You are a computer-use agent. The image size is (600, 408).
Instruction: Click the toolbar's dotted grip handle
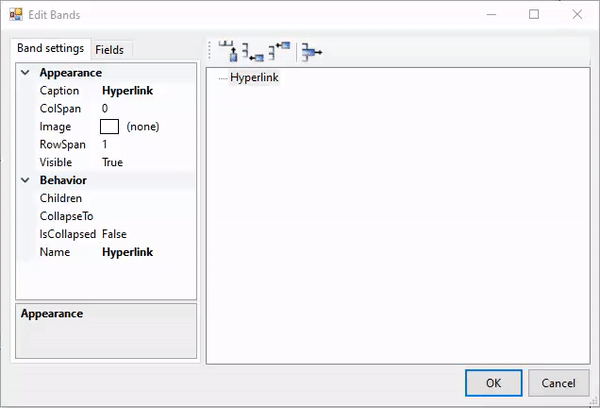point(211,51)
